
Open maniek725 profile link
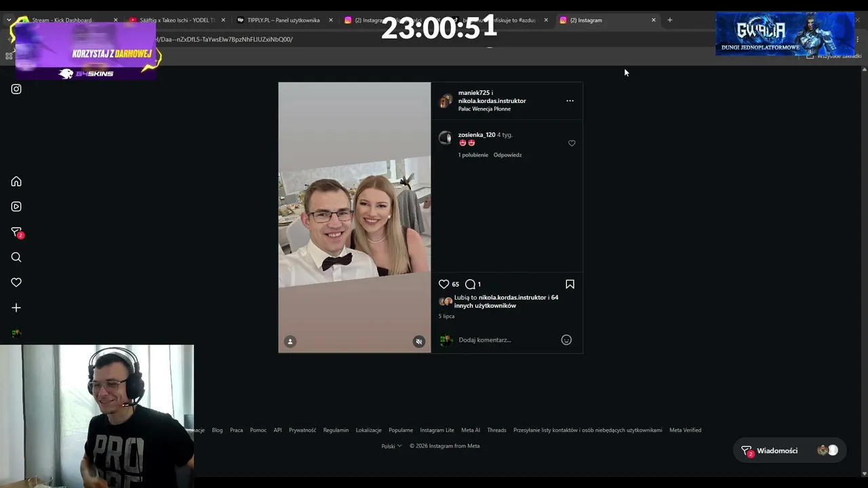point(473,93)
